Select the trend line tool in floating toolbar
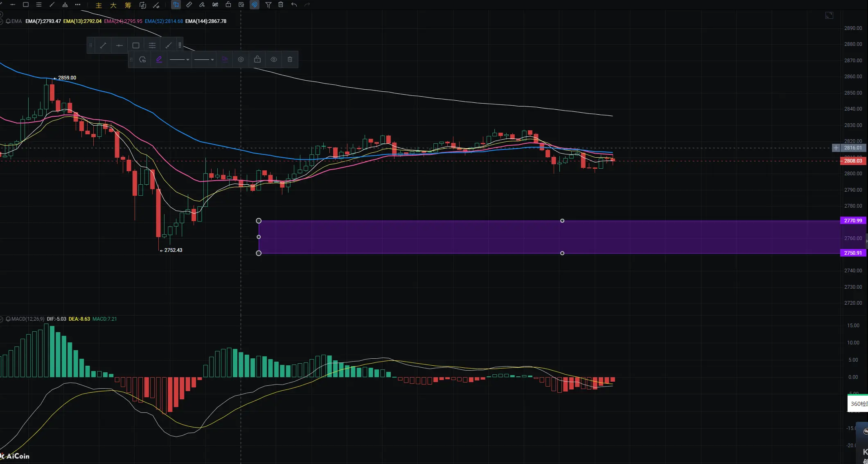The height and width of the screenshot is (464, 868). click(103, 45)
